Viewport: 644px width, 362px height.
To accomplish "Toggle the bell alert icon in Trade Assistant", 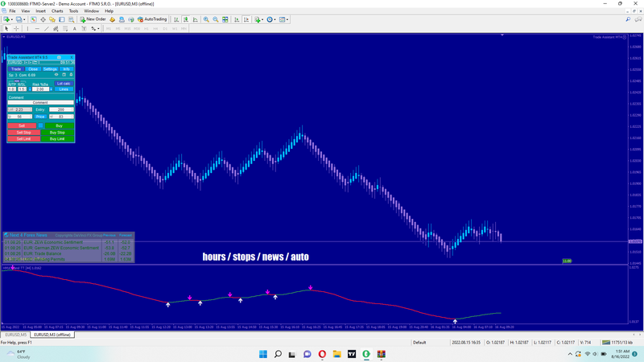I will click(71, 75).
